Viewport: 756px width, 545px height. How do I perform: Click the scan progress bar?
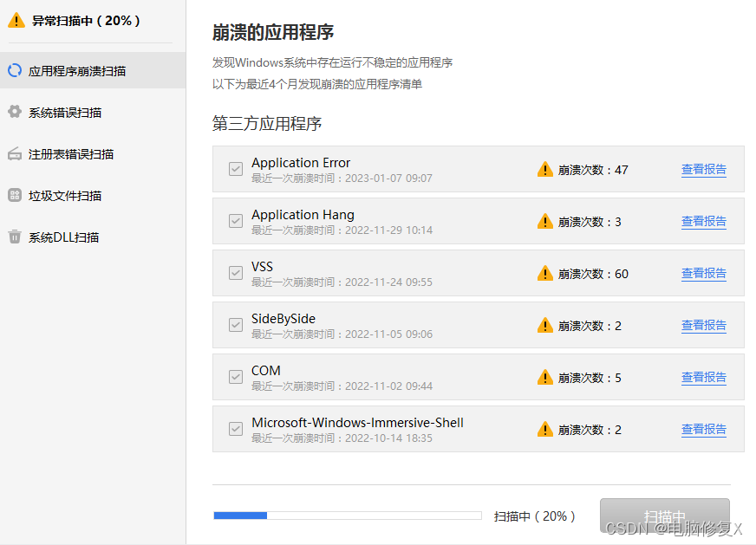pos(347,515)
